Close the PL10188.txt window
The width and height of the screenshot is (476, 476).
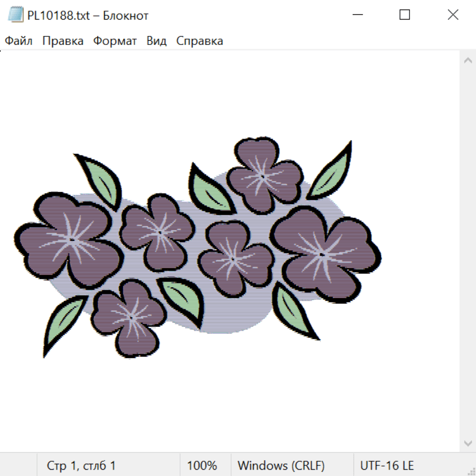(x=453, y=15)
